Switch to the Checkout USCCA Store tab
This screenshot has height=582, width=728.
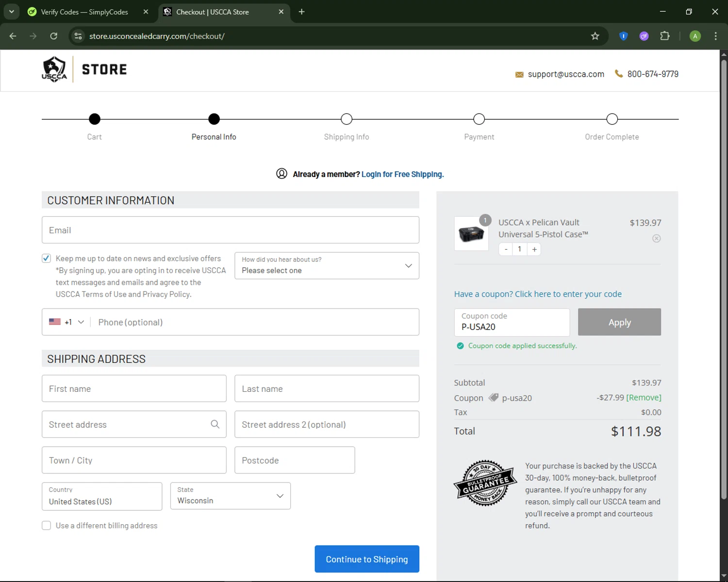click(x=213, y=12)
